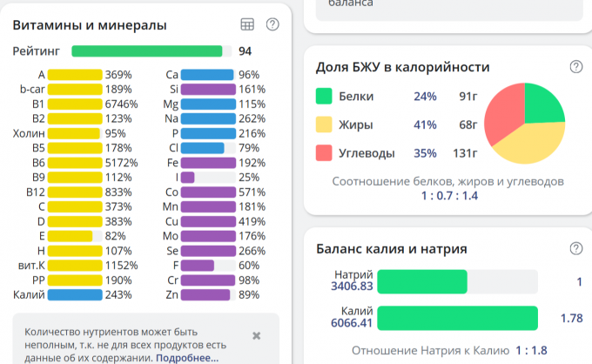Click the red Углеводы color swatch
Screen dimensions: 592x364
[x=324, y=153]
